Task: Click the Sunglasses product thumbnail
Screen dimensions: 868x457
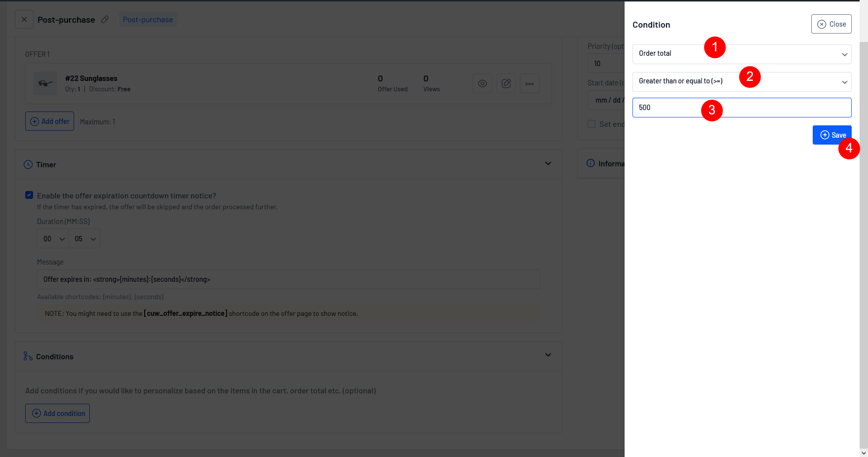Action: (x=45, y=83)
